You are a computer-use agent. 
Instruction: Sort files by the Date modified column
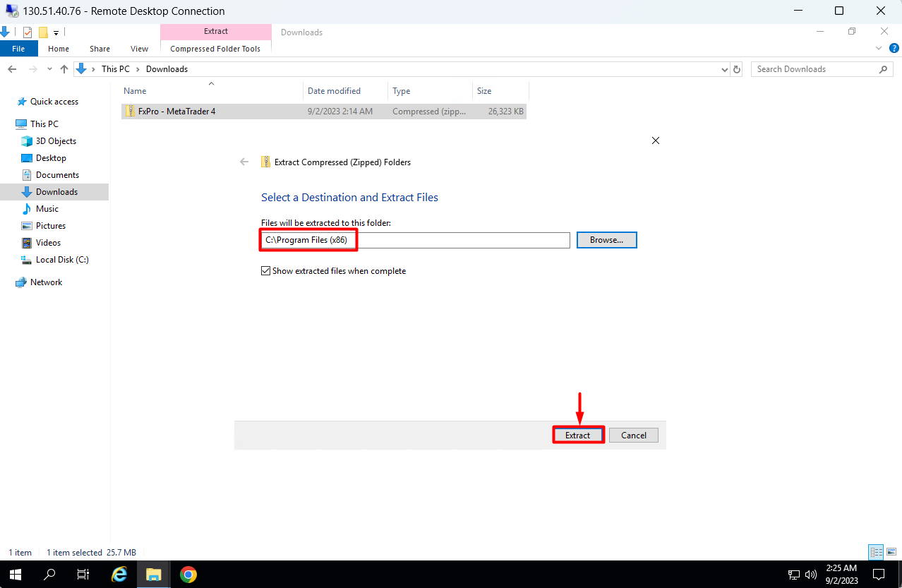coord(334,90)
